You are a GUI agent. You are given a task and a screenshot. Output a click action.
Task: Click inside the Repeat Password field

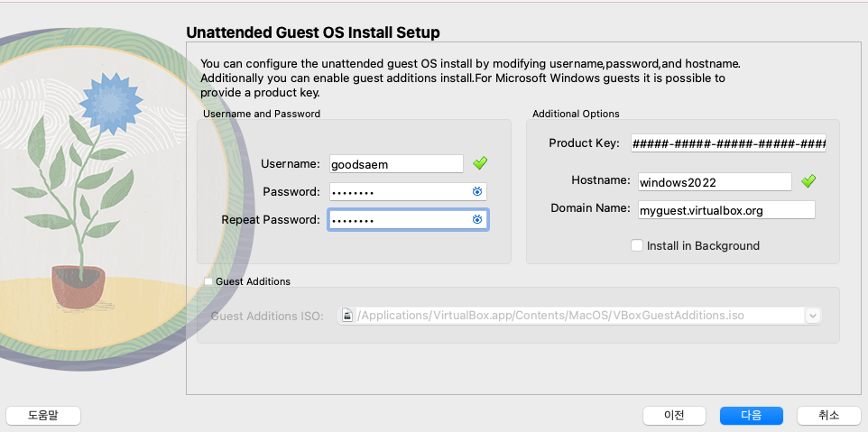coord(408,219)
